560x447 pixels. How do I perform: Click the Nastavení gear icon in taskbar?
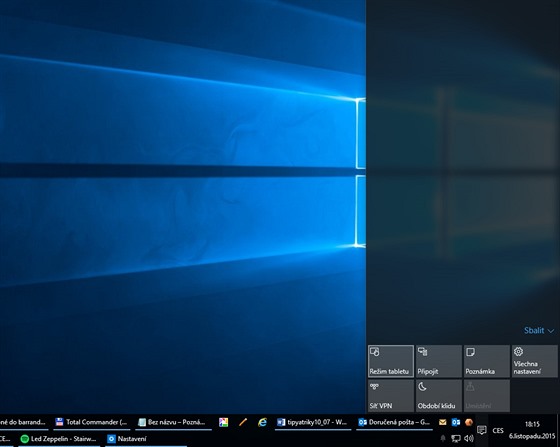click(111, 439)
